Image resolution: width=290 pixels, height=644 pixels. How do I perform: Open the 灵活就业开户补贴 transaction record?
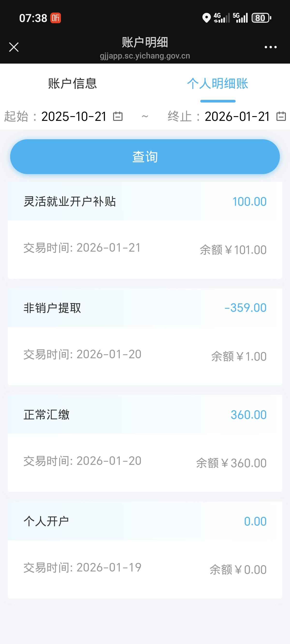pyautogui.click(x=145, y=230)
